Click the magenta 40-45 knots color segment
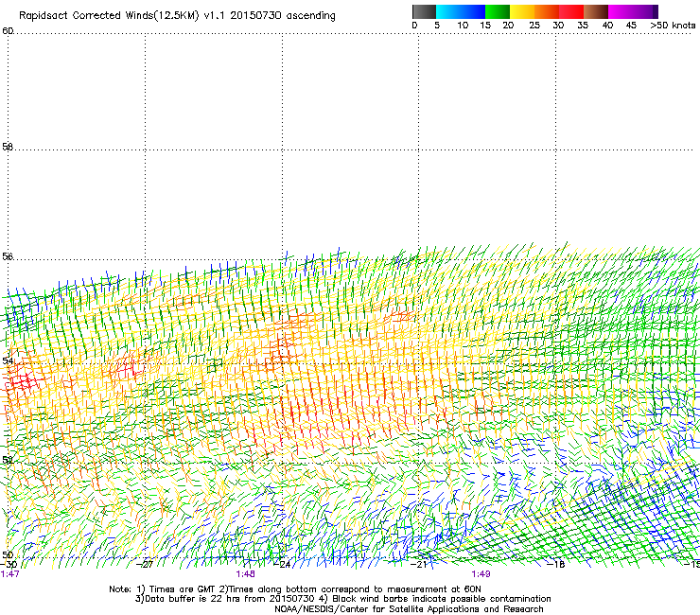Image resolution: width=700 pixels, height=615 pixels. 621,11
